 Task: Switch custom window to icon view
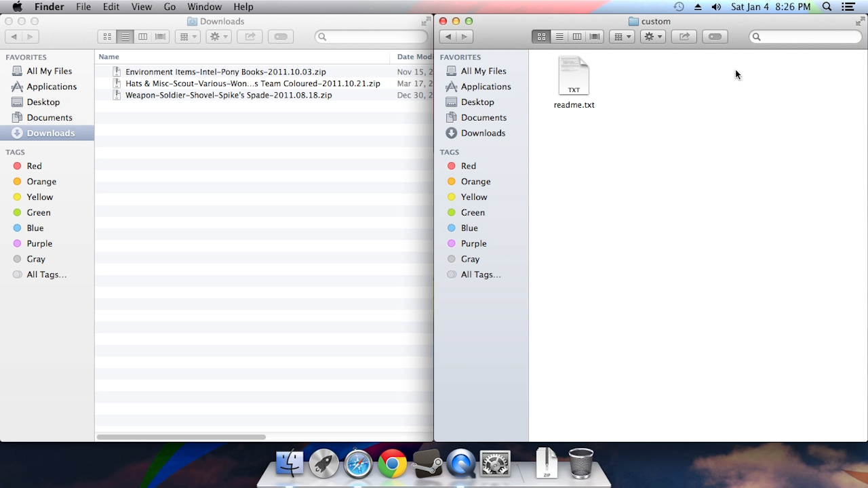tap(541, 37)
